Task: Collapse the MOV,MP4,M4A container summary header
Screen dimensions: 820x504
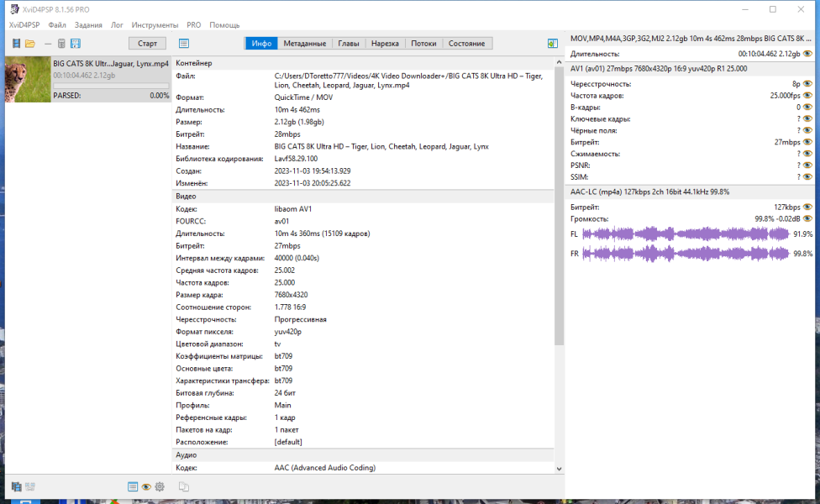Action: click(x=691, y=39)
